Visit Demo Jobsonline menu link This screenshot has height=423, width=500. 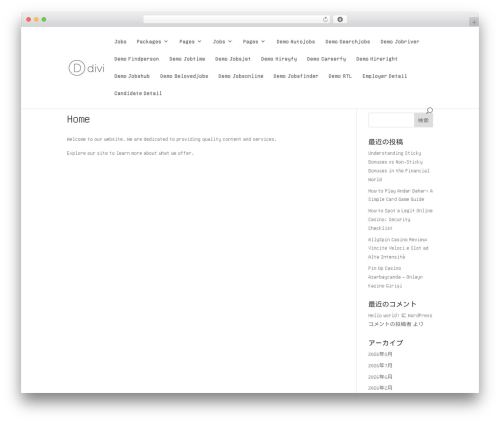coord(241,76)
